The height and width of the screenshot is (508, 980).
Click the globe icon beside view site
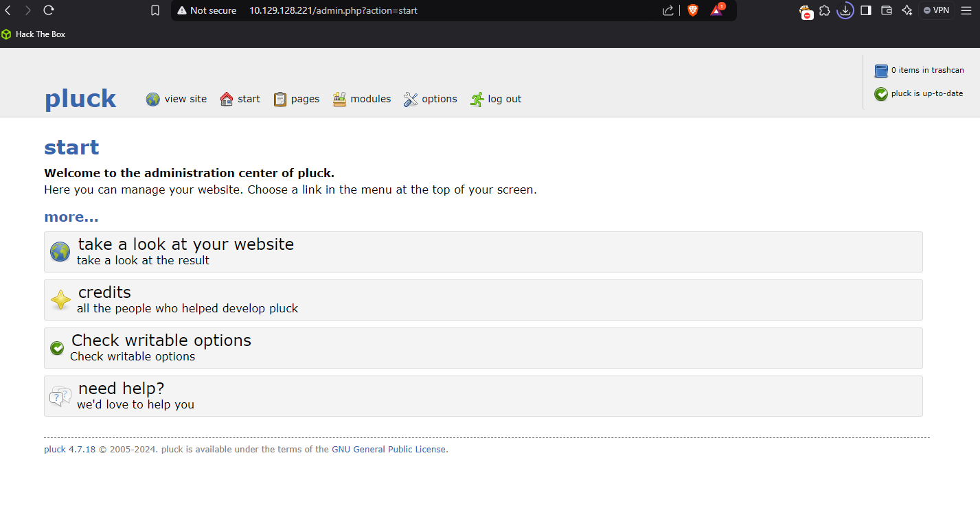pos(152,100)
